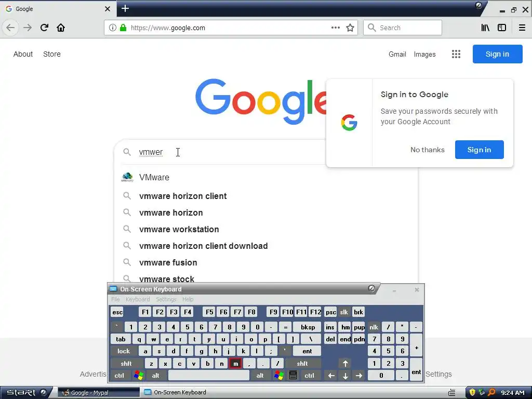
Task: Select suggestion vmware workstation
Action: pos(179,229)
